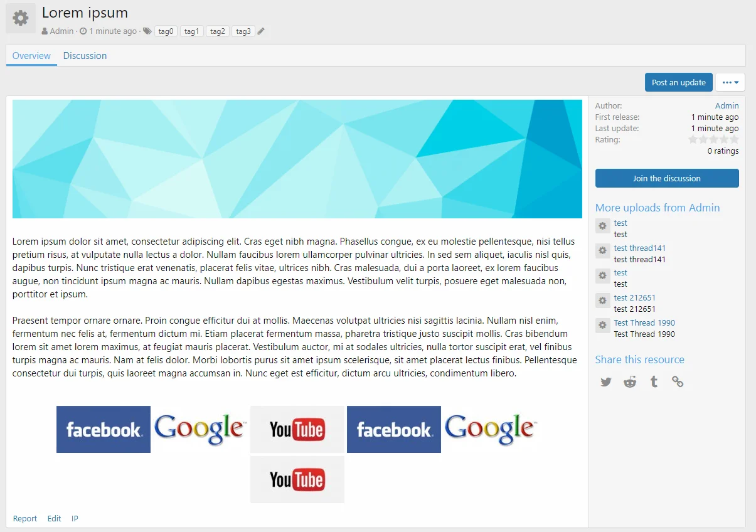Viewport: 756px width, 532px height.
Task: Share resource on Reddit
Action: tap(630, 381)
